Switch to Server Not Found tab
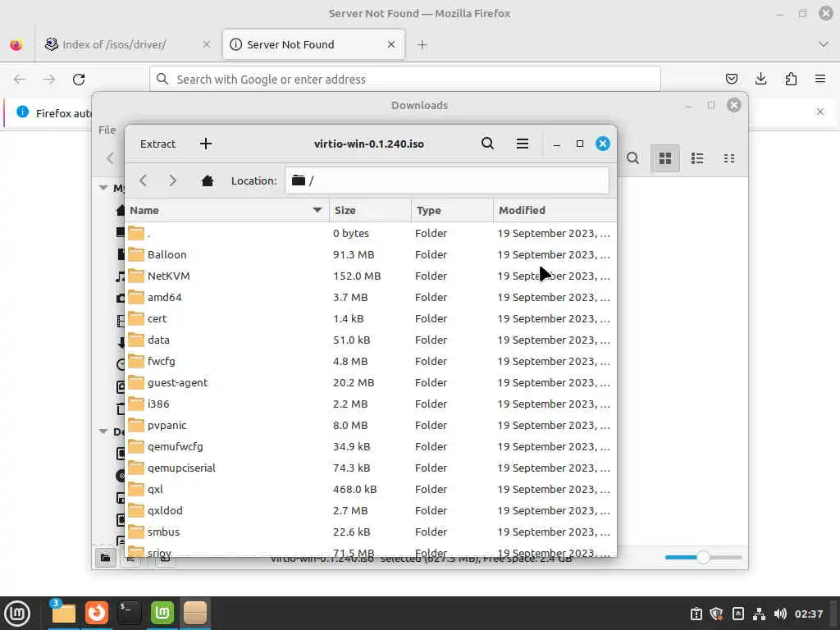The width and height of the screenshot is (840, 630). [x=313, y=44]
